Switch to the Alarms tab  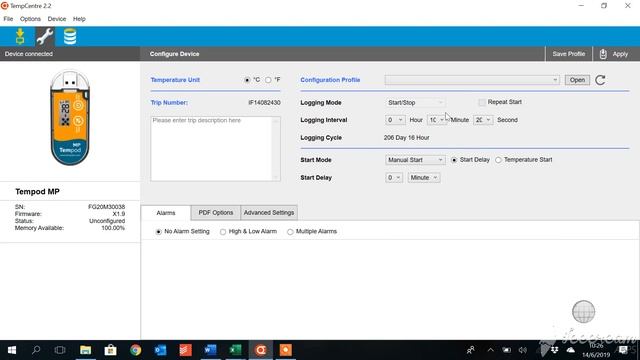(x=166, y=213)
